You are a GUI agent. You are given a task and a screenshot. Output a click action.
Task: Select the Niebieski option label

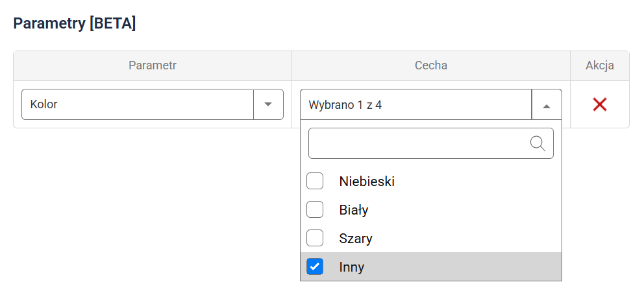[367, 182]
